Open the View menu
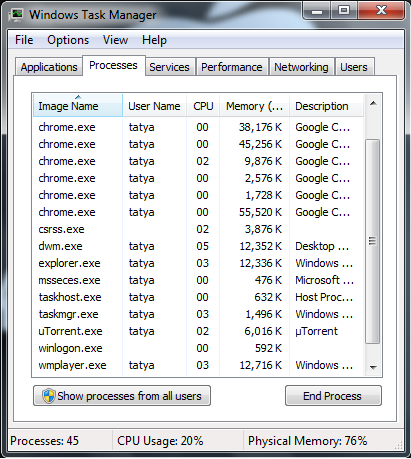The image size is (411, 459). coord(115,40)
